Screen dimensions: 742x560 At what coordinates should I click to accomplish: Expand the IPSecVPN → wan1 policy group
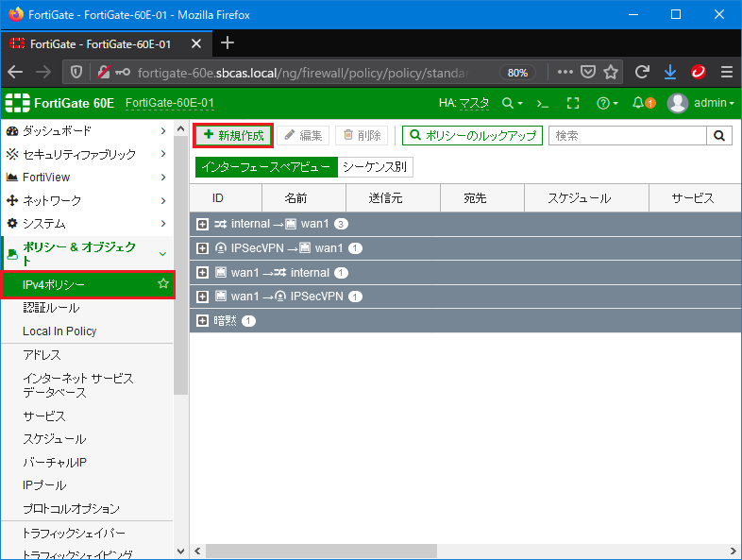click(x=202, y=248)
